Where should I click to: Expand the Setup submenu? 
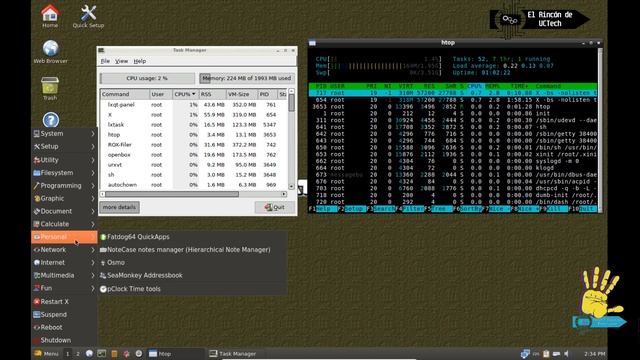click(x=64, y=146)
